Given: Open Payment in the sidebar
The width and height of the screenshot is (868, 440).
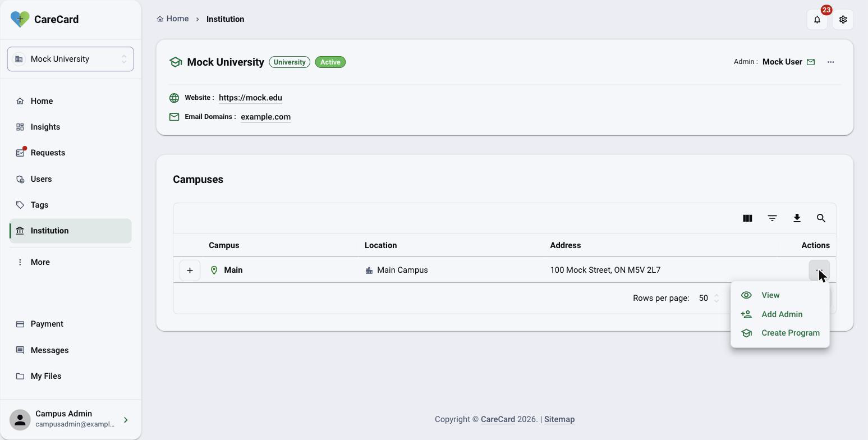Looking at the screenshot, I should [x=71, y=324].
